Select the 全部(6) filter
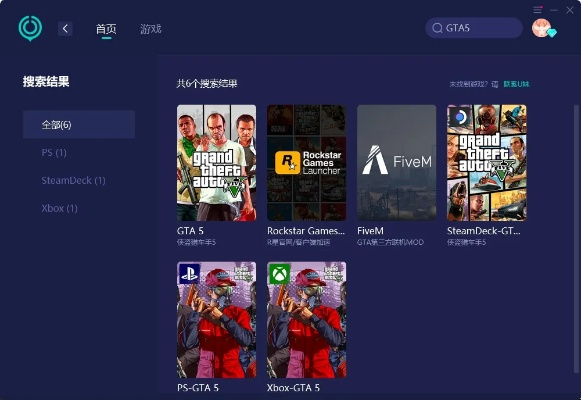 click(x=79, y=124)
